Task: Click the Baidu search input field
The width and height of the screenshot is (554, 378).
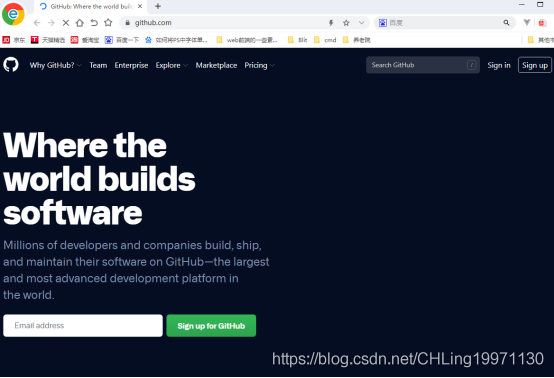Action: pyautogui.click(x=444, y=23)
